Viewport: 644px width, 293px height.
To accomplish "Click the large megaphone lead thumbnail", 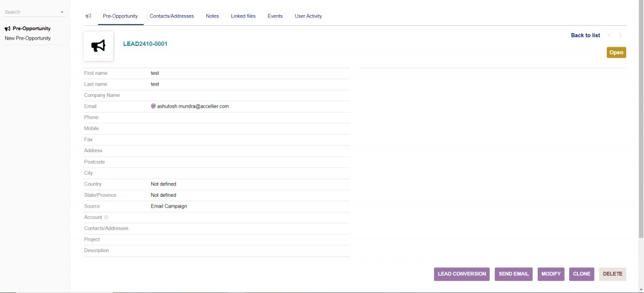I will click(98, 46).
